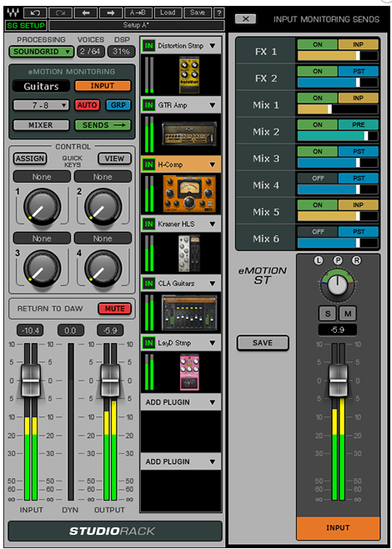Screen dimensions: 392x549
Task: Copy setup A to B
Action: point(138,13)
